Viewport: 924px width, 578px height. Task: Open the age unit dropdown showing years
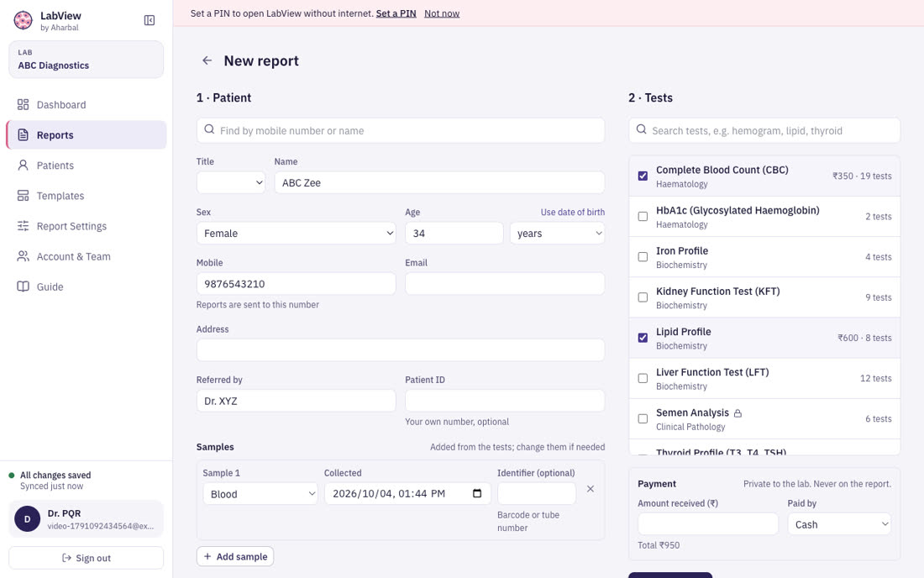pos(558,234)
